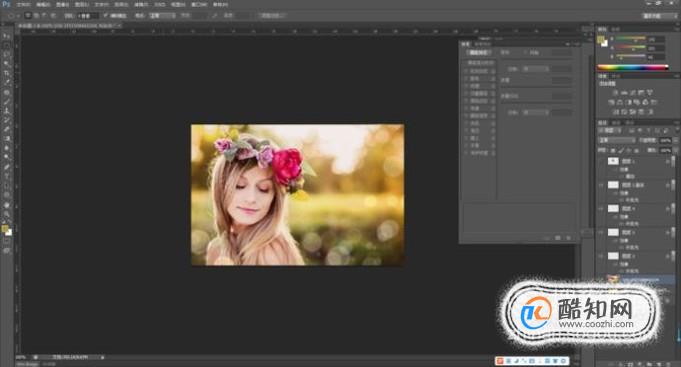This screenshot has height=367, width=681.
Task: Toggle the anti-alias checkbox in options bar
Action: pyautogui.click(x=106, y=16)
